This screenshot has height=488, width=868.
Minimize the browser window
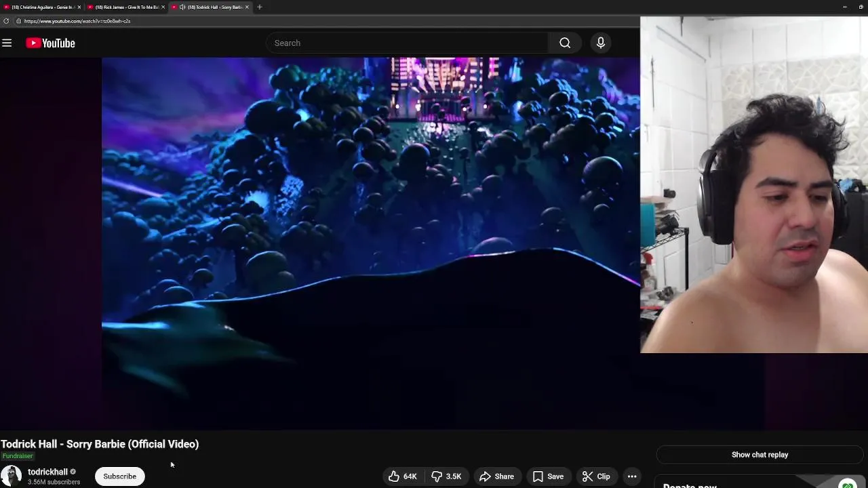click(844, 7)
